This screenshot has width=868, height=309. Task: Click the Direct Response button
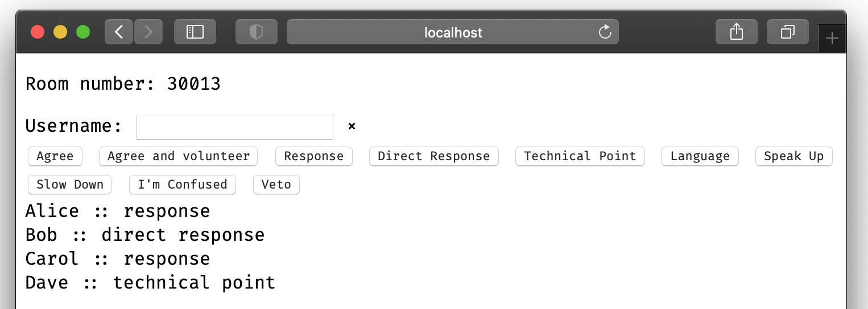433,156
